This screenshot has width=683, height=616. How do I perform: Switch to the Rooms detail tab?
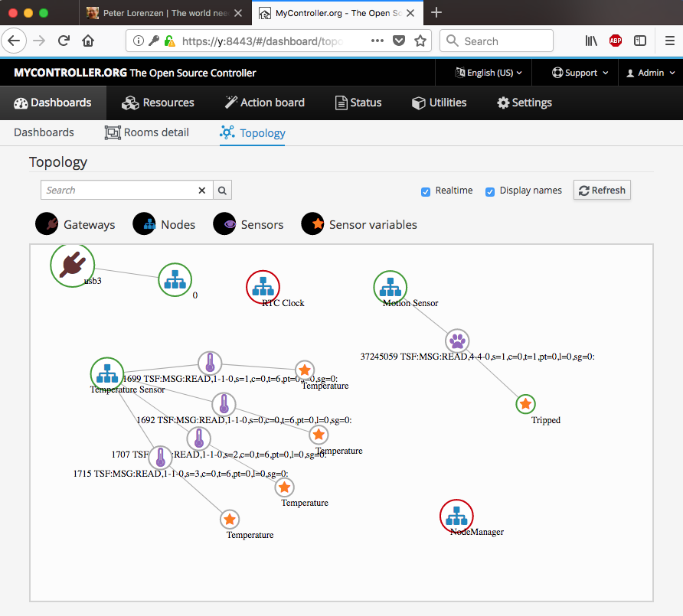tap(147, 132)
